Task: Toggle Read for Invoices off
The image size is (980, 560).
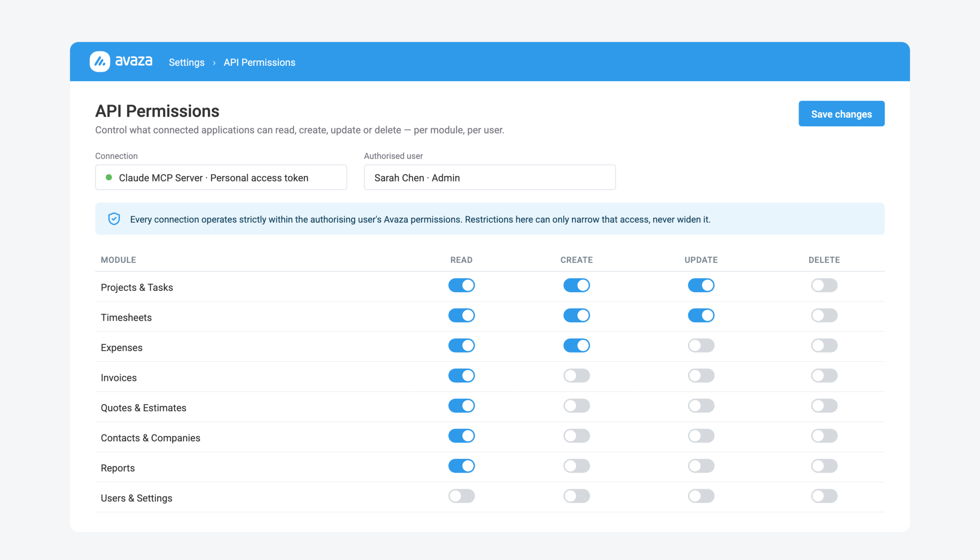Action: click(x=461, y=376)
